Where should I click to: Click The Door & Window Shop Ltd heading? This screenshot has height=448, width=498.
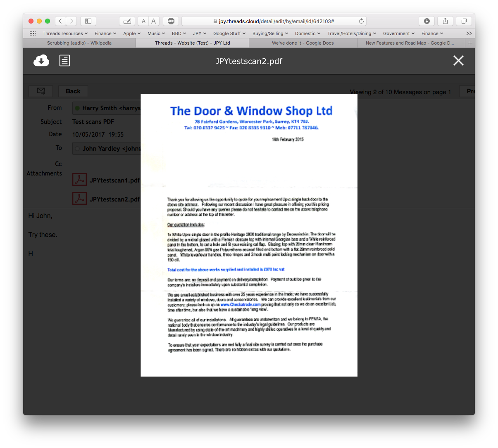(x=251, y=111)
